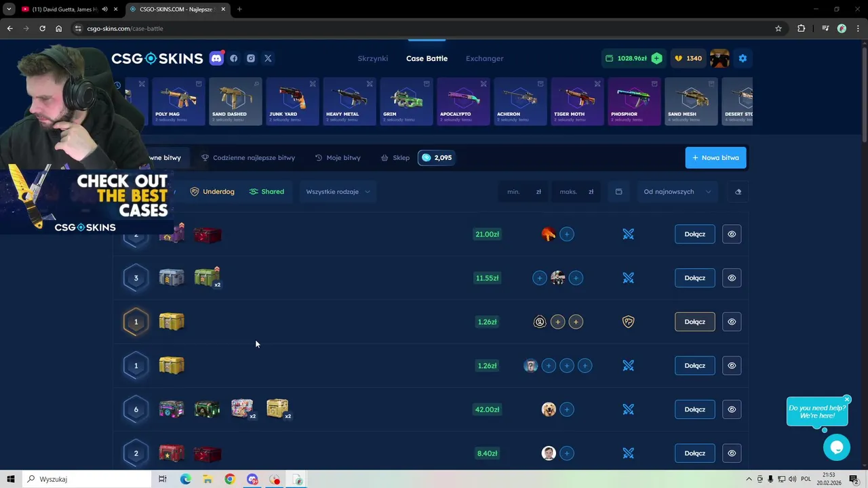Image resolution: width=868 pixels, height=488 pixels.
Task: Switch to the Case Battle tab
Action: 427,58
